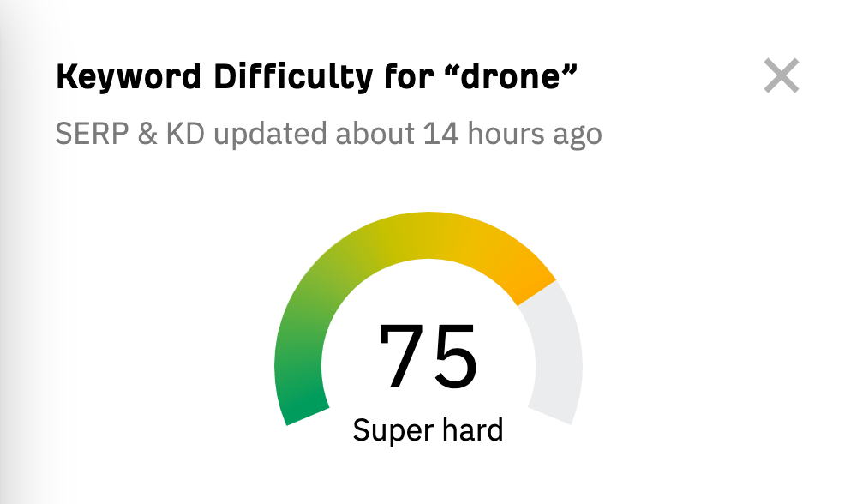Click the center of the semicircular gauge
This screenshot has height=504, width=857.
pyautogui.click(x=428, y=360)
